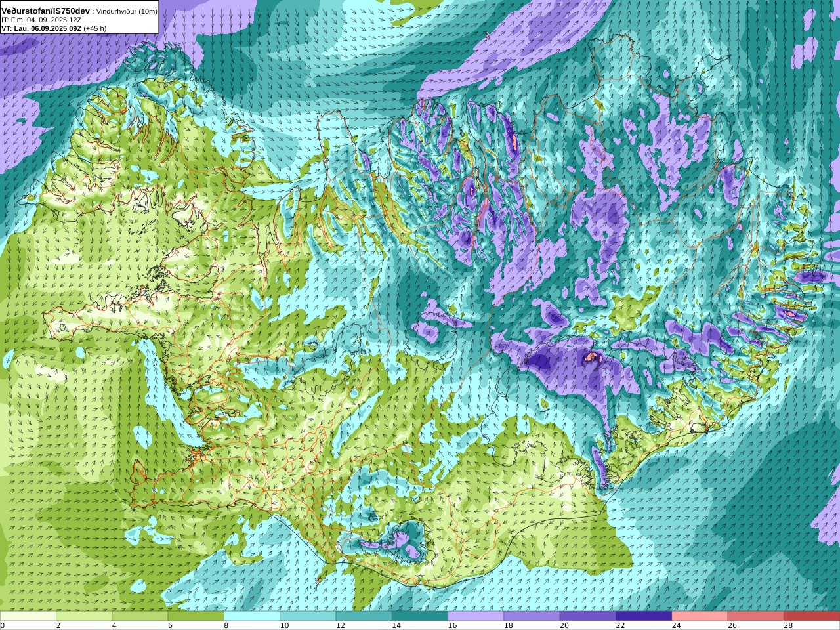
Task: Click the legend scale label "12"
Action: coord(340,625)
